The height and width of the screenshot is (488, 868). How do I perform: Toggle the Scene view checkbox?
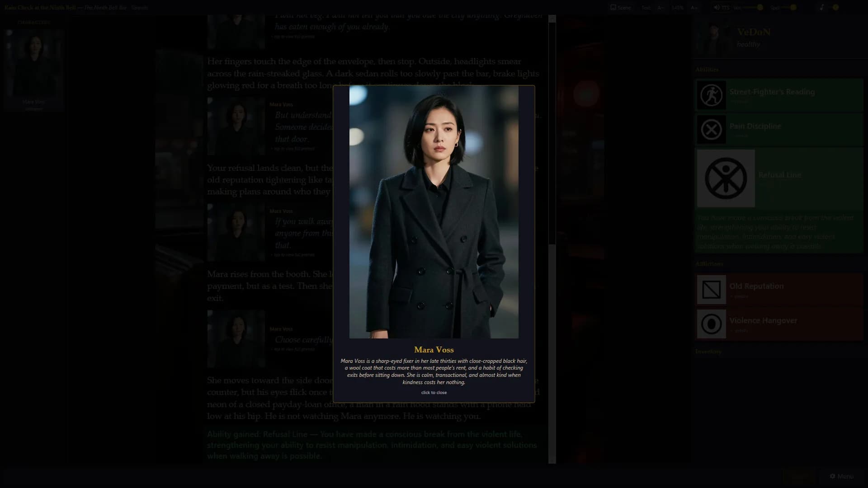pos(620,7)
